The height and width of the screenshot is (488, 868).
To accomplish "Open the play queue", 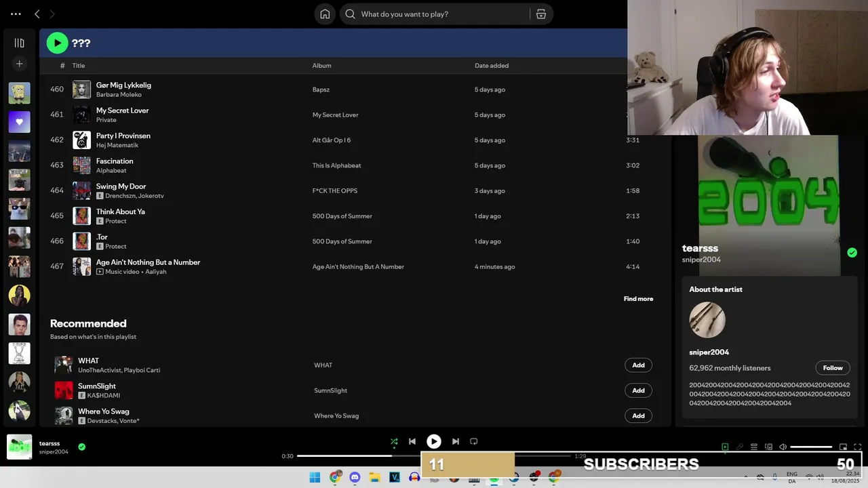I will [x=754, y=447].
